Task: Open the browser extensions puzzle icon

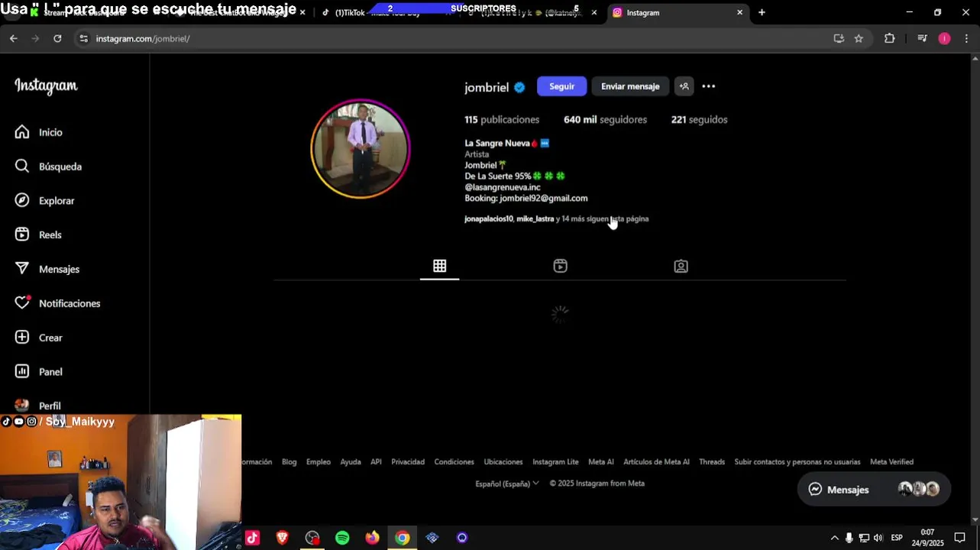Action: pos(889,38)
